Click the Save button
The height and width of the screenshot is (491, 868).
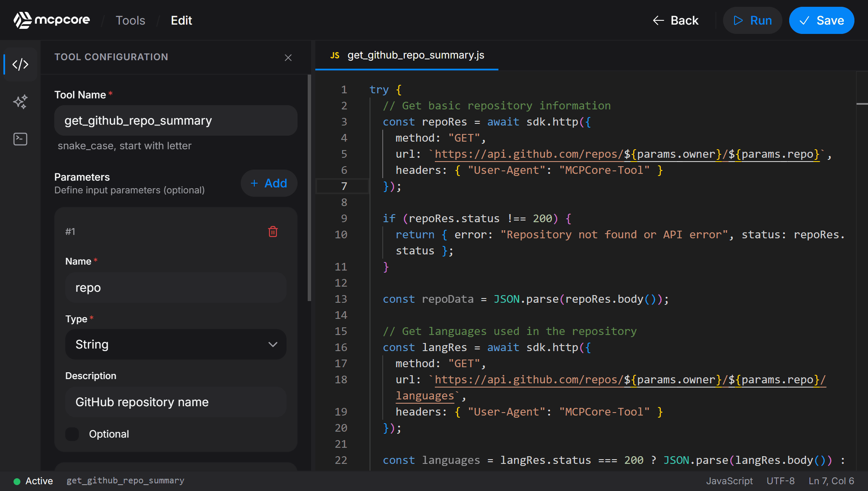821,20
